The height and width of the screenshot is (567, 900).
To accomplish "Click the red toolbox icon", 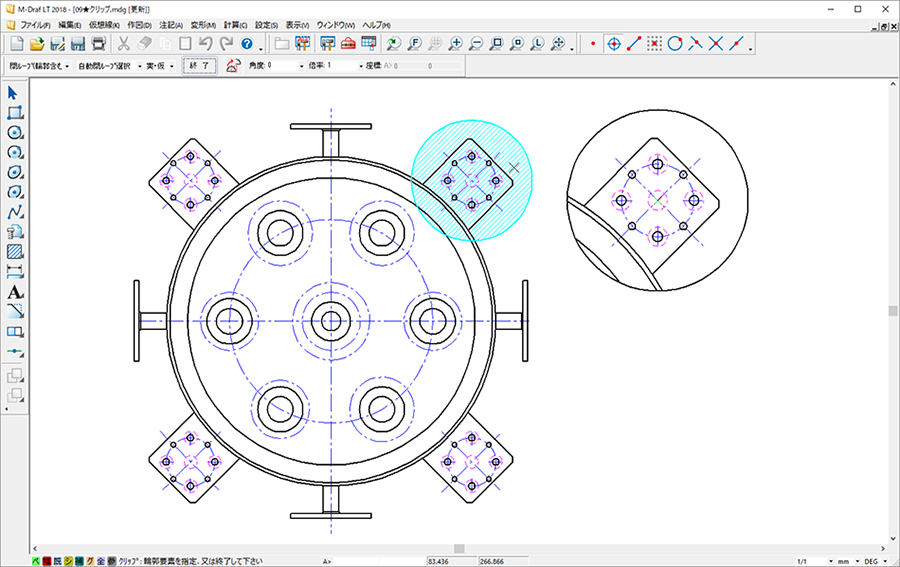I will click(348, 44).
